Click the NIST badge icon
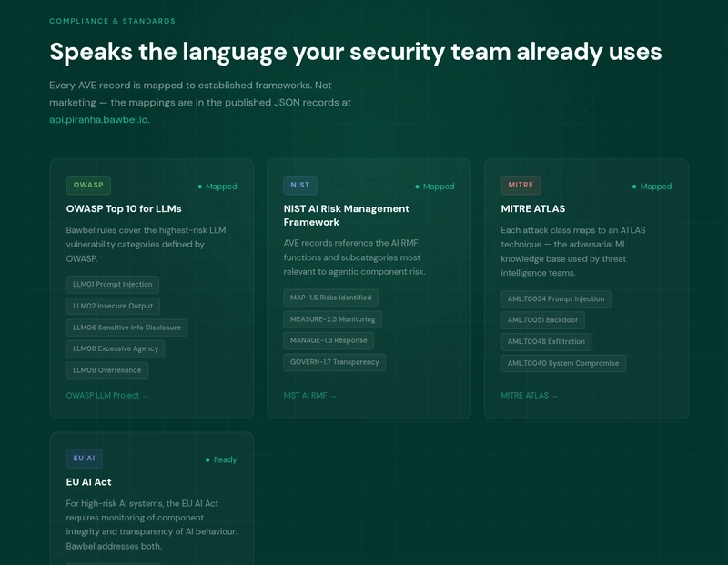The height and width of the screenshot is (565, 728). tap(300, 185)
